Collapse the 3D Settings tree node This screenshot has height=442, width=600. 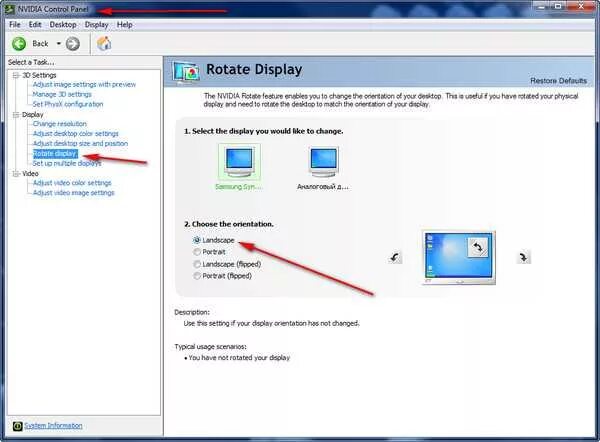pyautogui.click(x=16, y=75)
